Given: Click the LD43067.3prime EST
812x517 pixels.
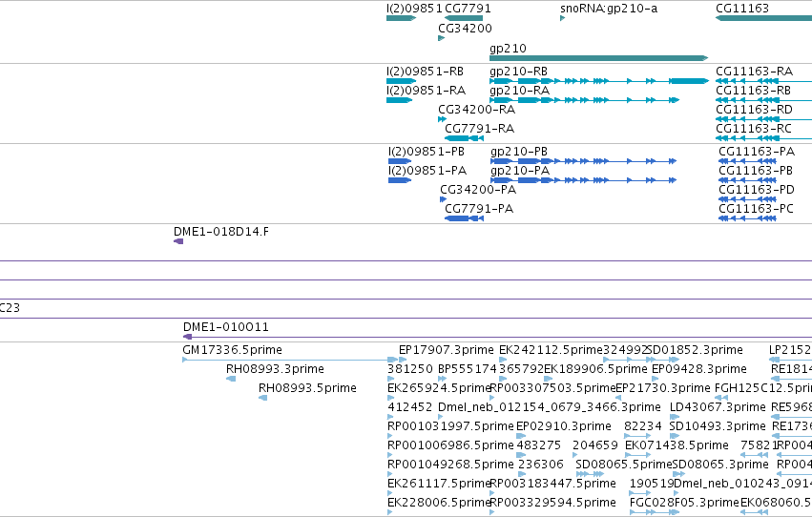Looking at the screenshot, I should point(675,417).
